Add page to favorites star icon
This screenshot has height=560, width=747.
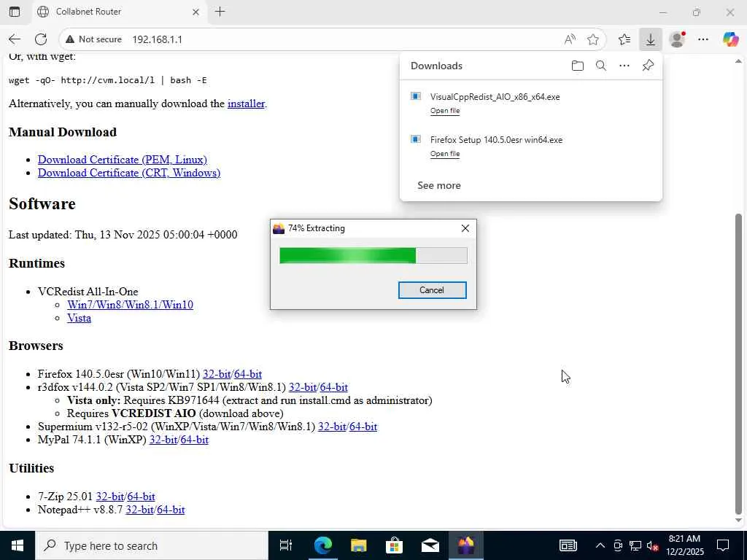(592, 39)
